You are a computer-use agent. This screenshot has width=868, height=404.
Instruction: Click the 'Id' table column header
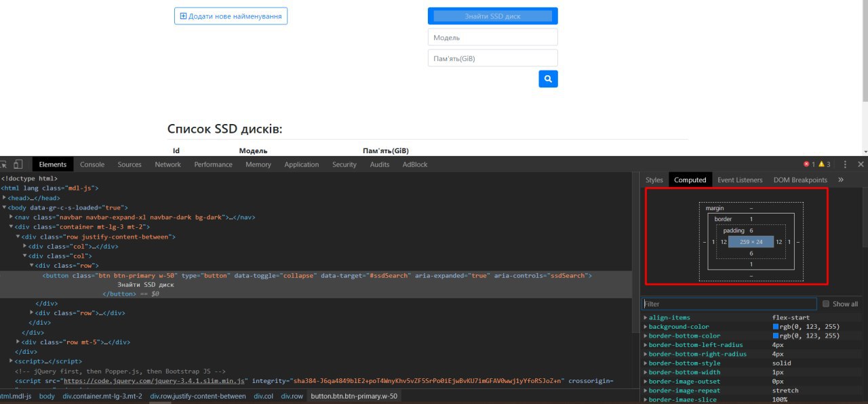(x=176, y=150)
